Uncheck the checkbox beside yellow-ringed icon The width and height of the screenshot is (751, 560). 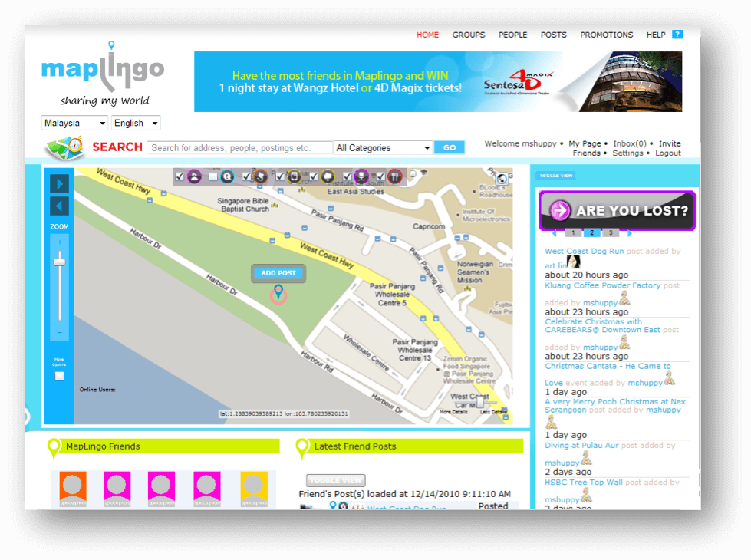(x=280, y=176)
